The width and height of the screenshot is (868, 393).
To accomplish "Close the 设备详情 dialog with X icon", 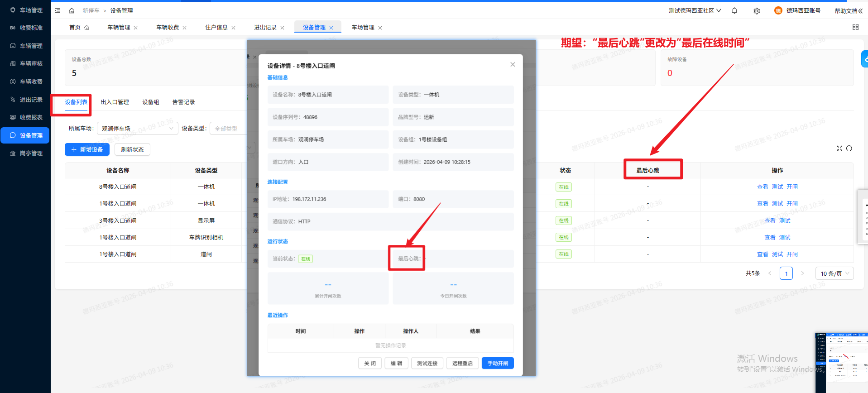I will coord(513,64).
